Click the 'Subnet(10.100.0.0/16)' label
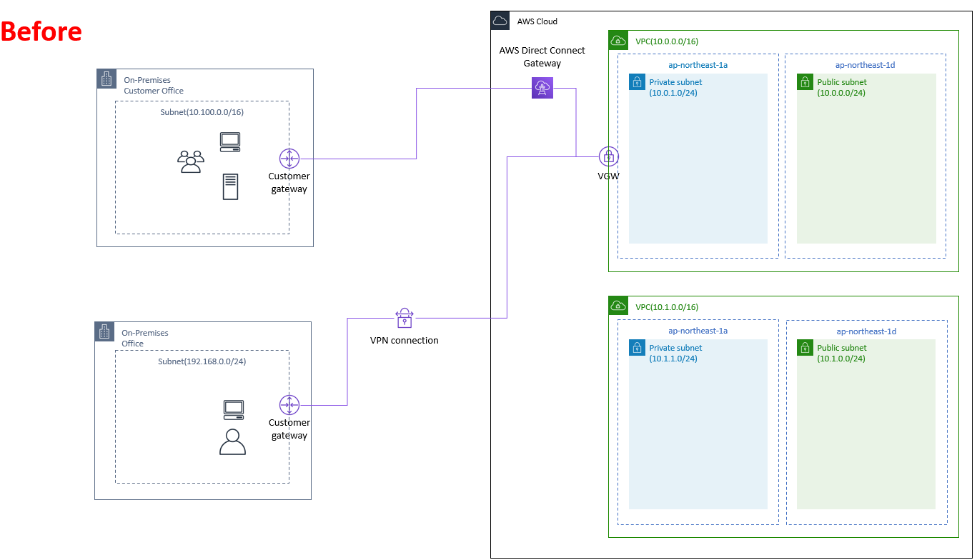This screenshot has height=560, width=977. [202, 113]
